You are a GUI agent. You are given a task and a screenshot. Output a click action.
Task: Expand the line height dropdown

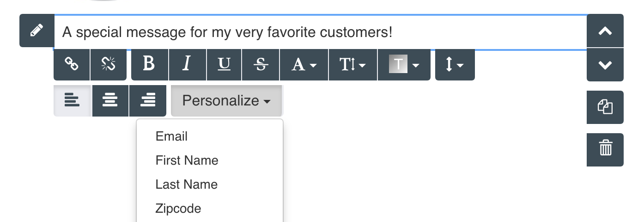(x=455, y=65)
